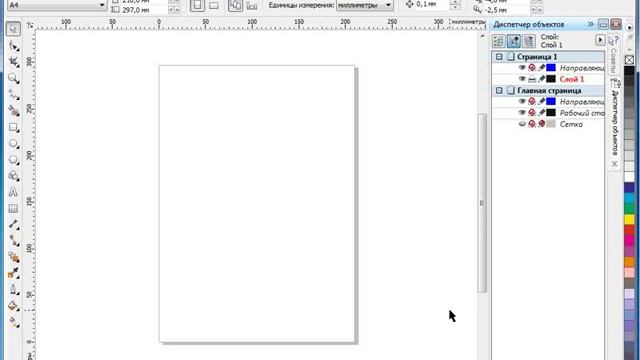The height and width of the screenshot is (360, 640).
Task: Toggle printing for the Сетка layer
Action: pos(532,124)
